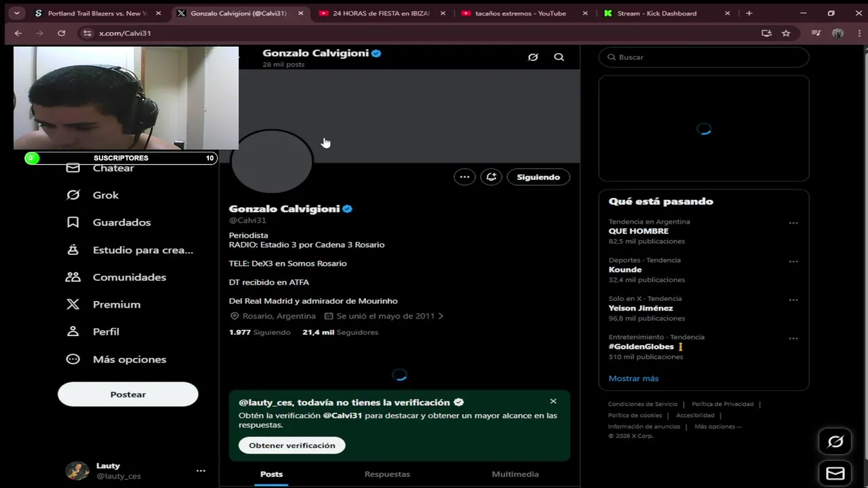Viewport: 868px width, 488px height.
Task: Open 1.977 Siguiendo list
Action: (260, 332)
